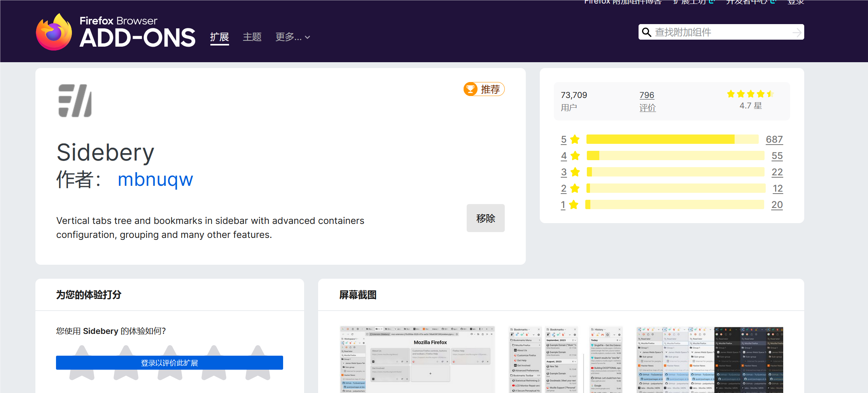
Task: Click the 为您的体验打分 heading
Action: pyautogui.click(x=89, y=295)
